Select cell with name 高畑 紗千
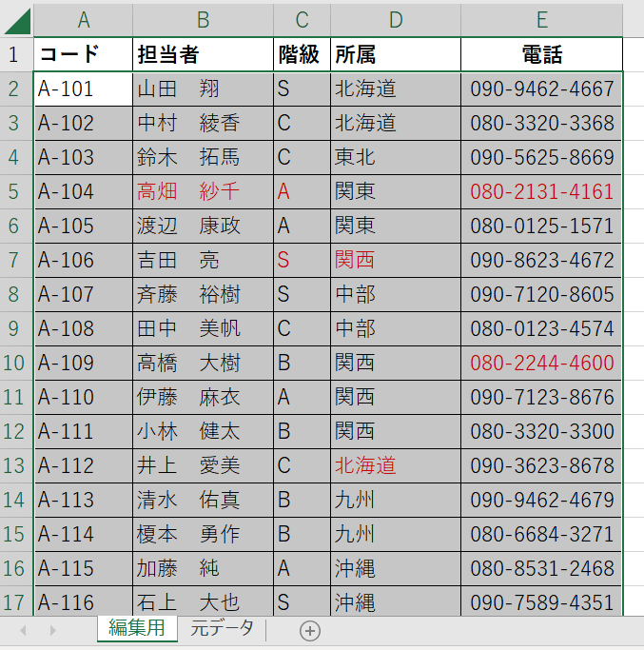 point(203,192)
